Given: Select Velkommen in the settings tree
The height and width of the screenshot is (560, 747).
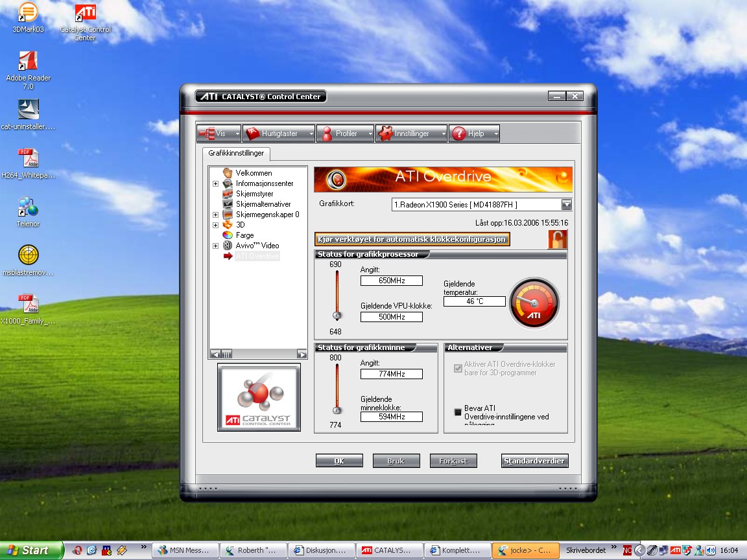Looking at the screenshot, I should click(254, 173).
